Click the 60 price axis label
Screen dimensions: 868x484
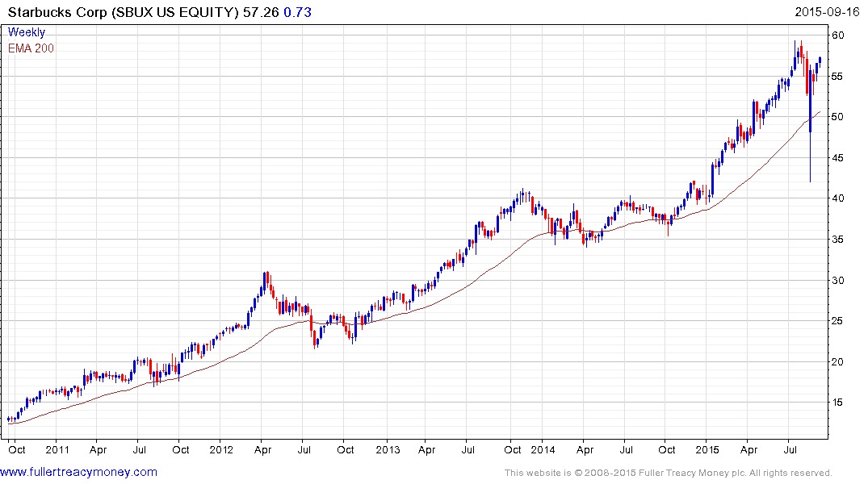[x=839, y=35]
